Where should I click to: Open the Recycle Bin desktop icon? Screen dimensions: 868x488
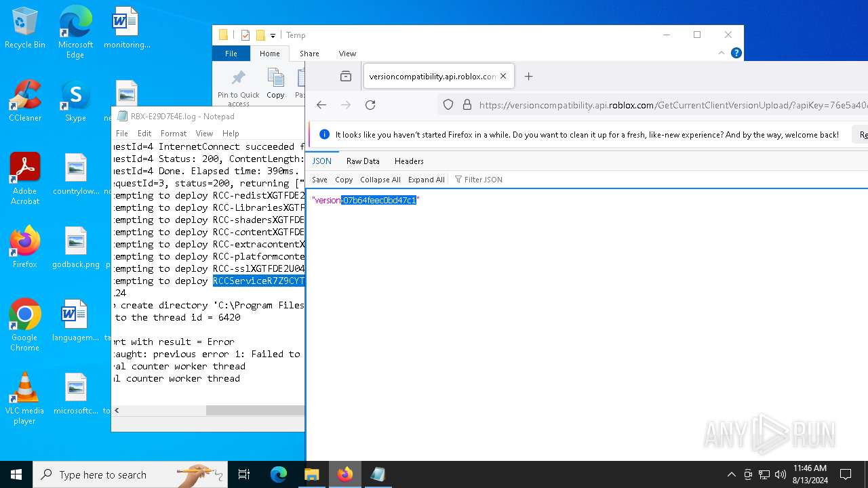click(x=25, y=28)
